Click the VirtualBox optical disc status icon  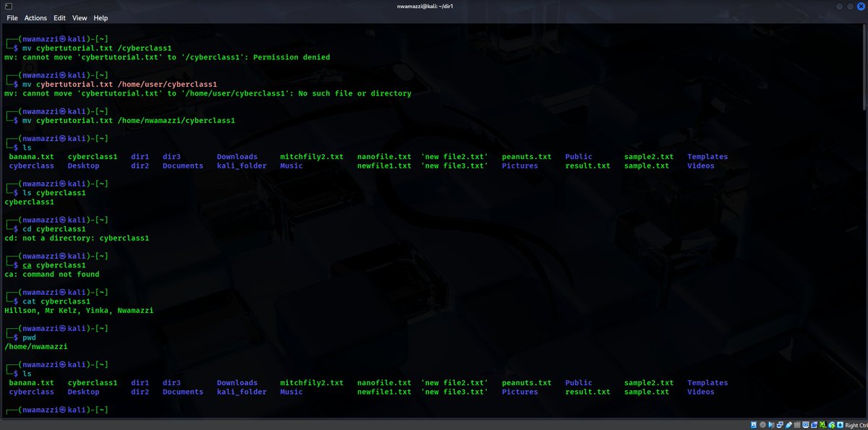click(762, 425)
